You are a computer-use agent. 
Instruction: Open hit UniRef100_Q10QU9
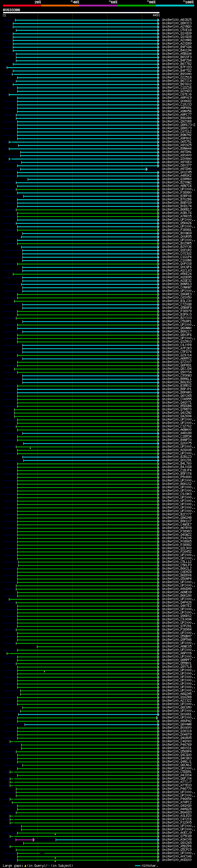(x=177, y=33)
